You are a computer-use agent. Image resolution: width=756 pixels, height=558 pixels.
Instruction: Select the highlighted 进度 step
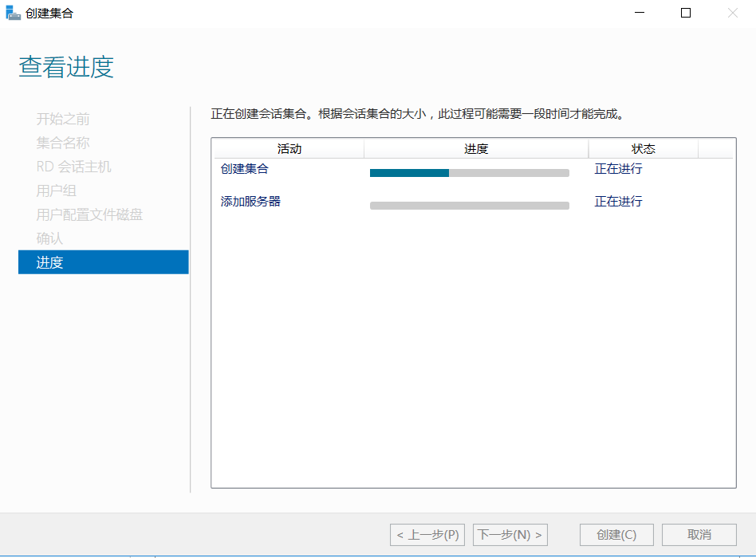pos(103,262)
